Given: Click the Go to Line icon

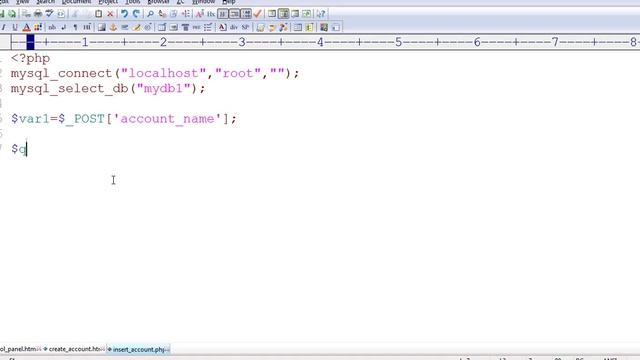Looking at the screenshot, I should (x=186, y=14).
